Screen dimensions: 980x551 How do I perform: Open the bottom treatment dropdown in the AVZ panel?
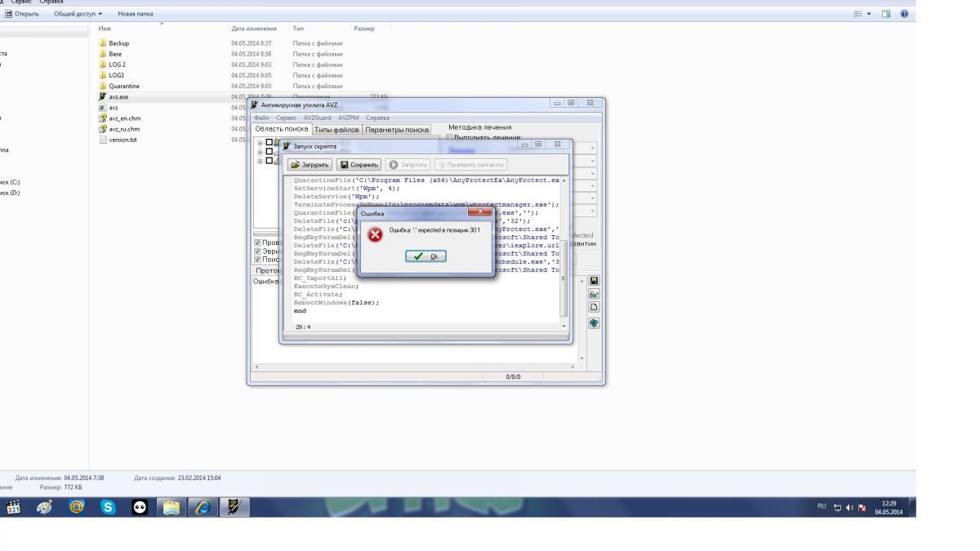(591, 211)
